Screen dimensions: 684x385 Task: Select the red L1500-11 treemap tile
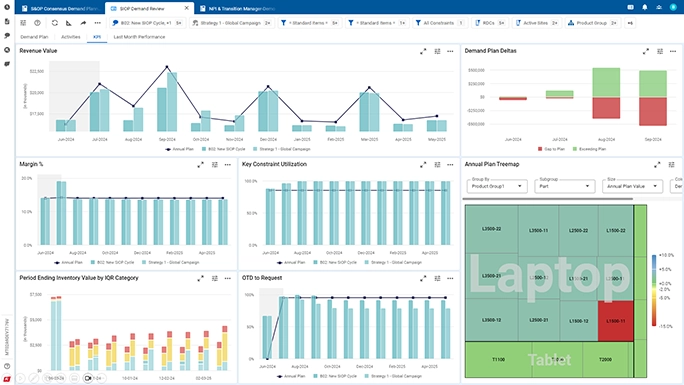pos(616,321)
